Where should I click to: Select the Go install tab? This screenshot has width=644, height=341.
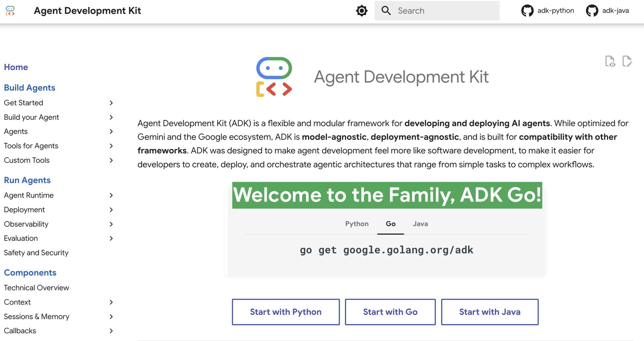[x=391, y=224]
